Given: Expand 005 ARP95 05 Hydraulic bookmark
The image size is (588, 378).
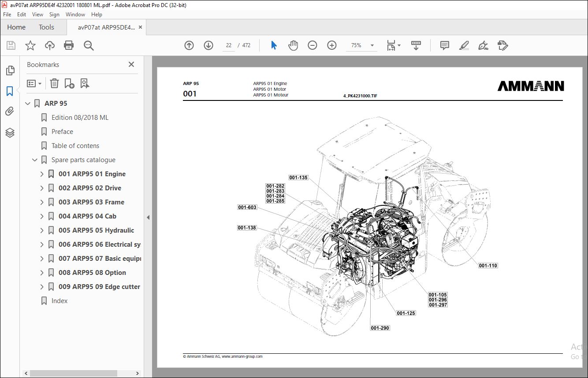Looking at the screenshot, I should [x=42, y=230].
